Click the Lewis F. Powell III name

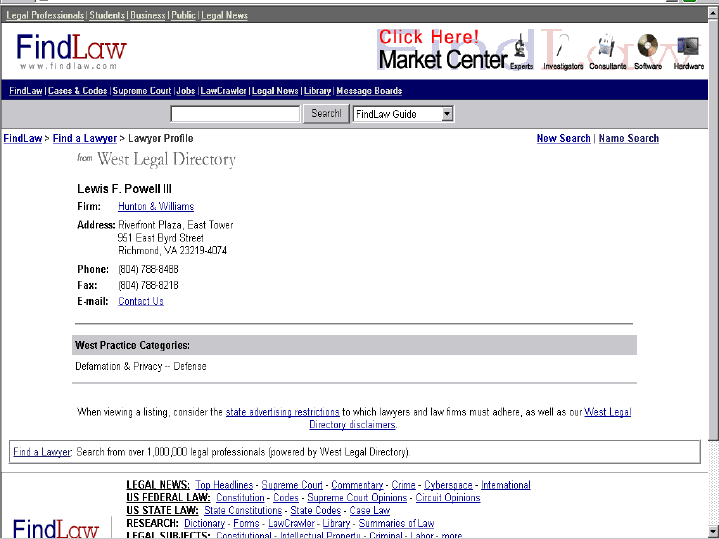(124, 189)
